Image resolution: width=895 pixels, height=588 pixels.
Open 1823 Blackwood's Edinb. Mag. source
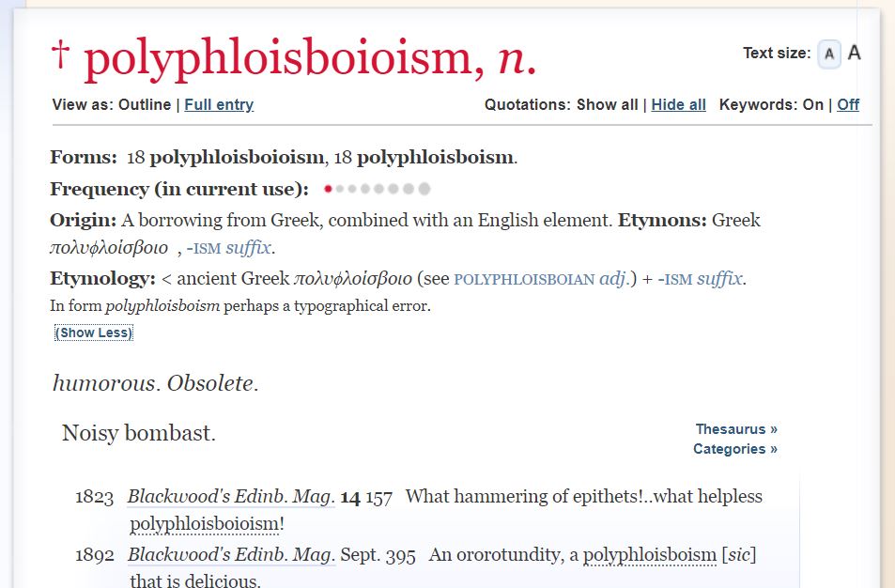point(231,497)
